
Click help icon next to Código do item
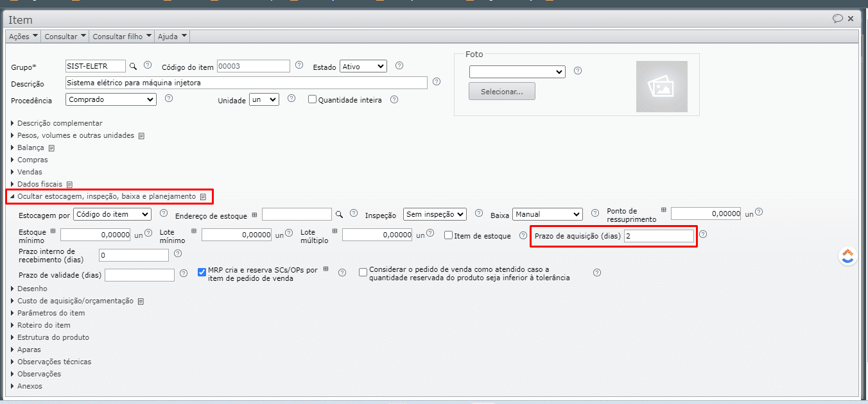pyautogui.click(x=299, y=65)
